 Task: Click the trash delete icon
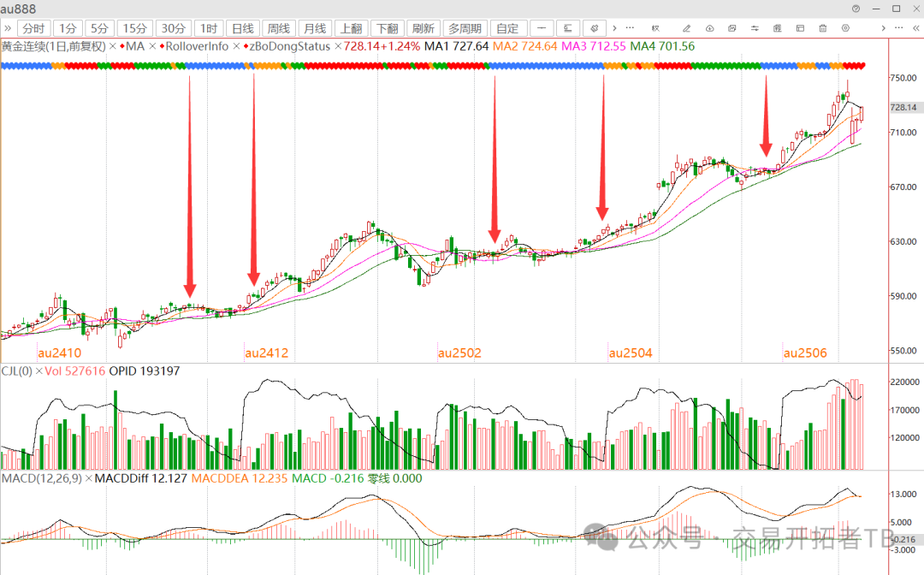(823, 28)
